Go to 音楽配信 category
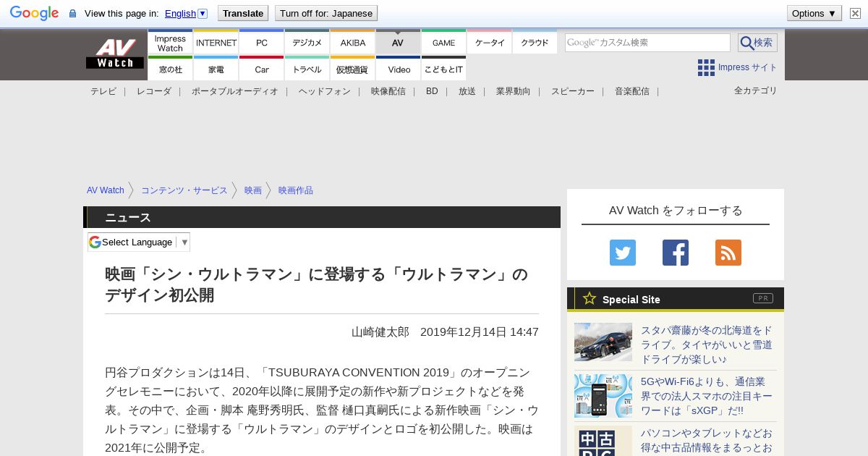This screenshot has height=456, width=868. [632, 91]
